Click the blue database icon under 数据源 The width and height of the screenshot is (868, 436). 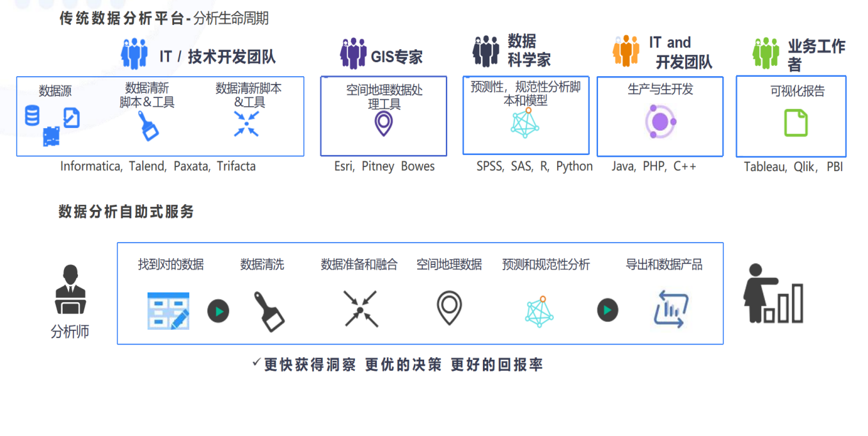(32, 116)
